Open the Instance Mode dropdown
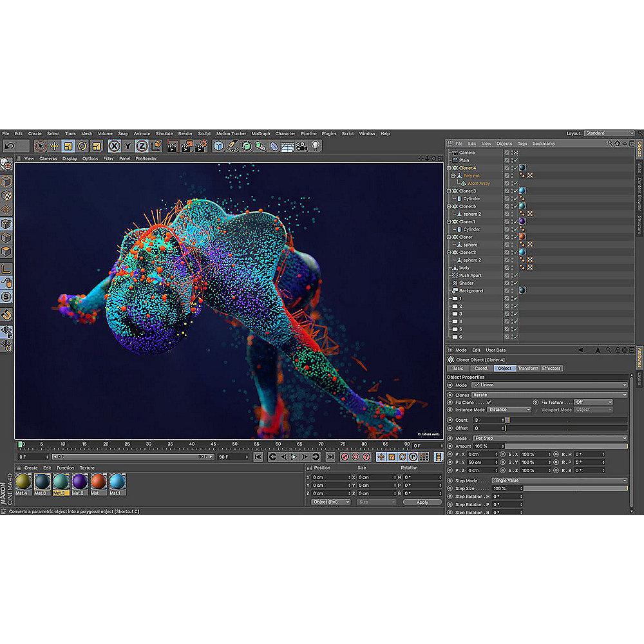Screen dimensions: 644x644 click(509, 410)
